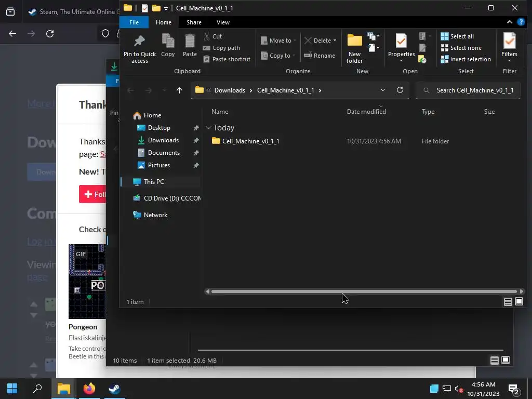Image resolution: width=532 pixels, height=399 pixels.
Task: Open the New item dropdown icon
Action: tap(373, 36)
